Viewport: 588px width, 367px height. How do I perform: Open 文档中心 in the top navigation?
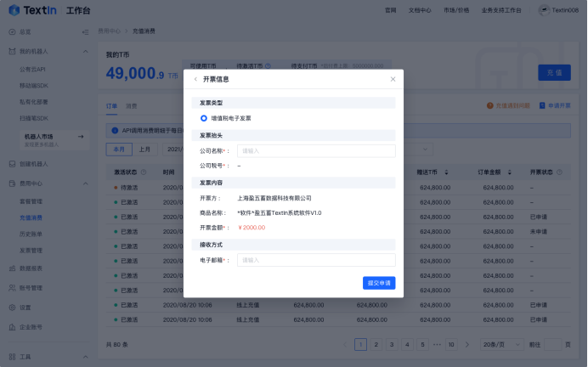click(x=420, y=10)
